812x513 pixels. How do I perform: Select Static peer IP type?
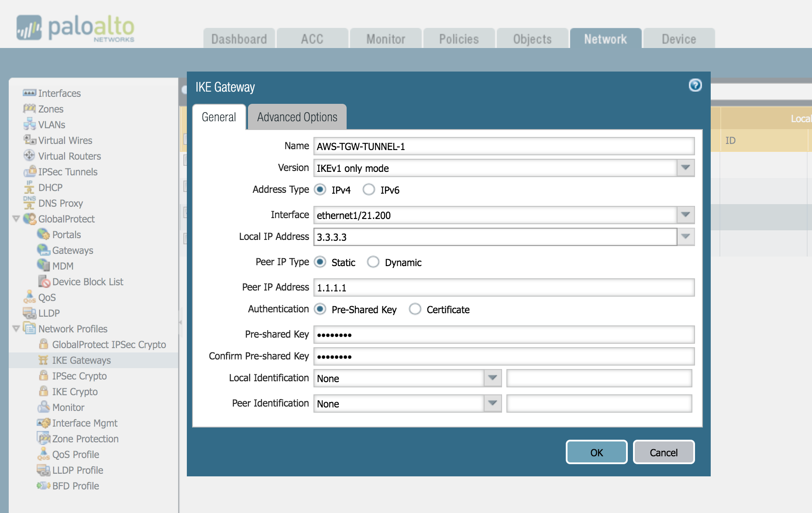pos(320,262)
